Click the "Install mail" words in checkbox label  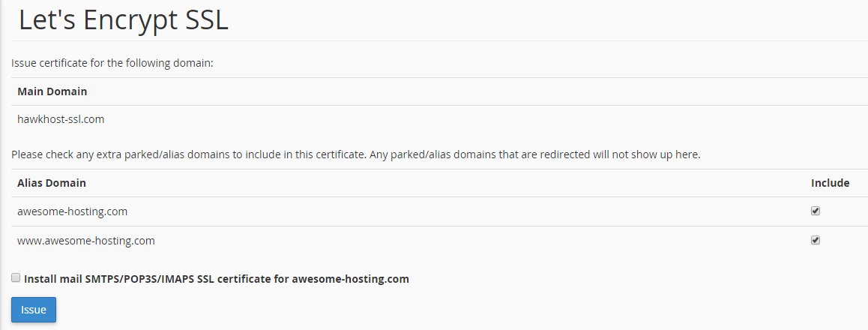tap(49, 279)
